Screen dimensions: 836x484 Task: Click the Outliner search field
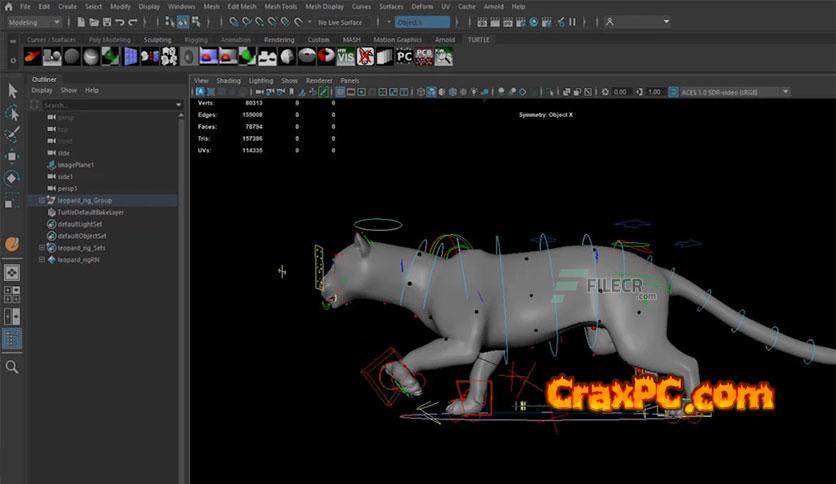click(100, 104)
